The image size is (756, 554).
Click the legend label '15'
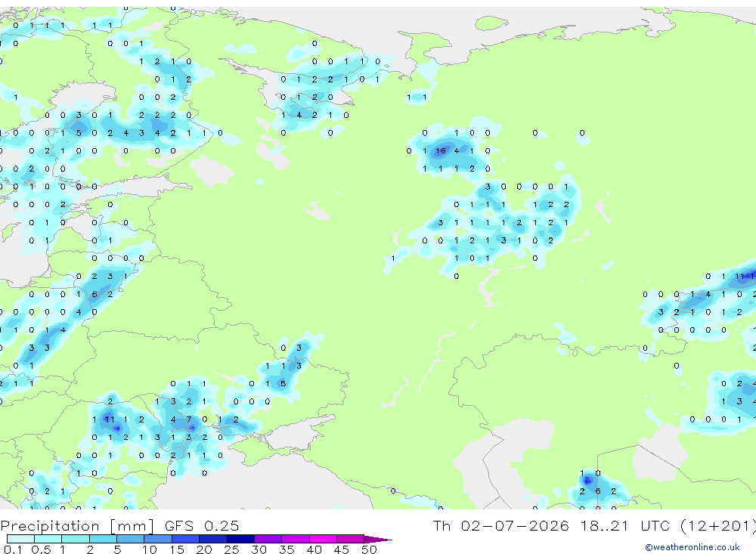click(176, 549)
